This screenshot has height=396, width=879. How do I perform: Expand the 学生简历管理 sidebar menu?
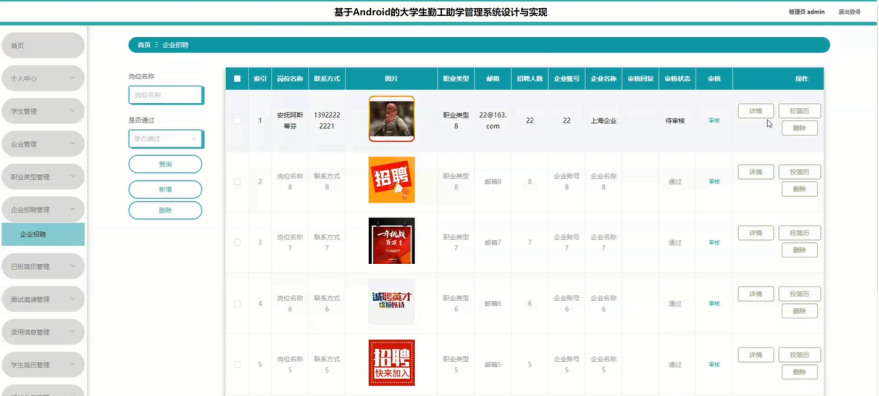pyautogui.click(x=43, y=365)
